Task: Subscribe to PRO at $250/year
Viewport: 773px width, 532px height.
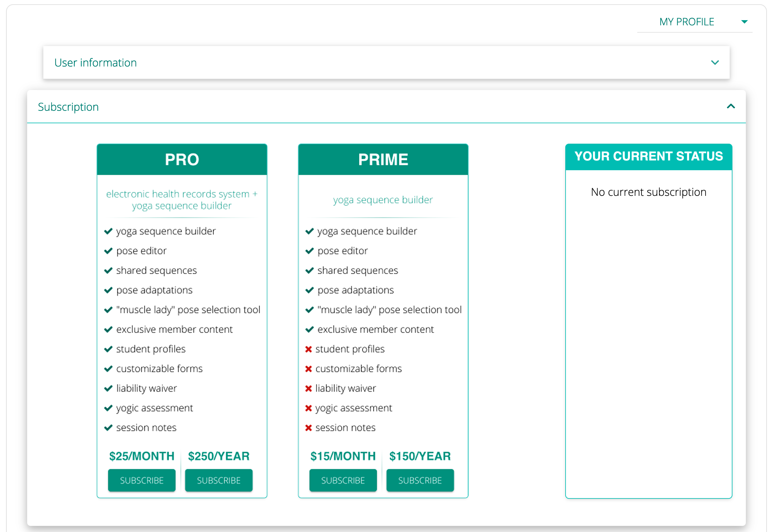Action: click(219, 480)
